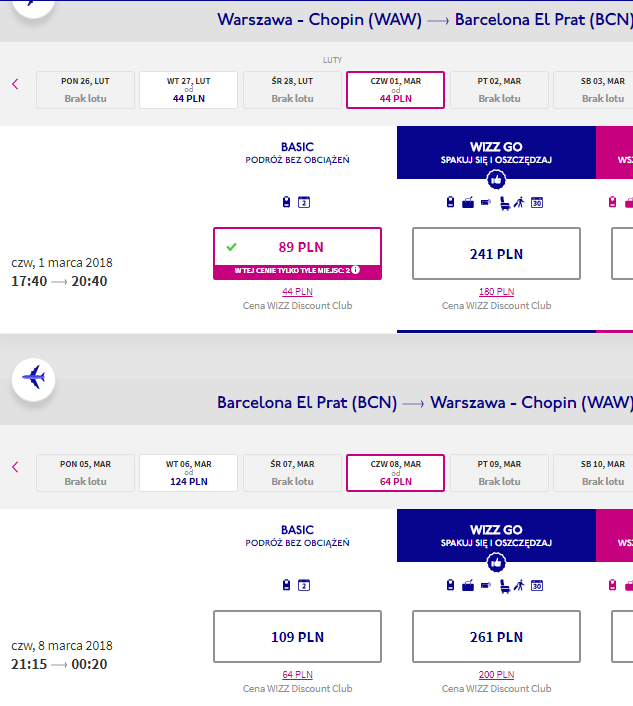Show earlier outbound dates with left chevron
This screenshot has width=633, height=706.
coord(15,84)
